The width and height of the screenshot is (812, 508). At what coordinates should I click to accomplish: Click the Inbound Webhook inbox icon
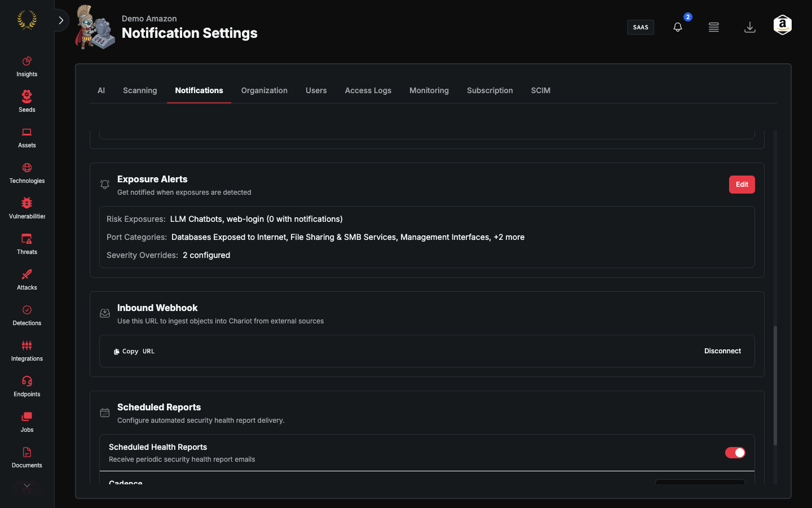(105, 313)
